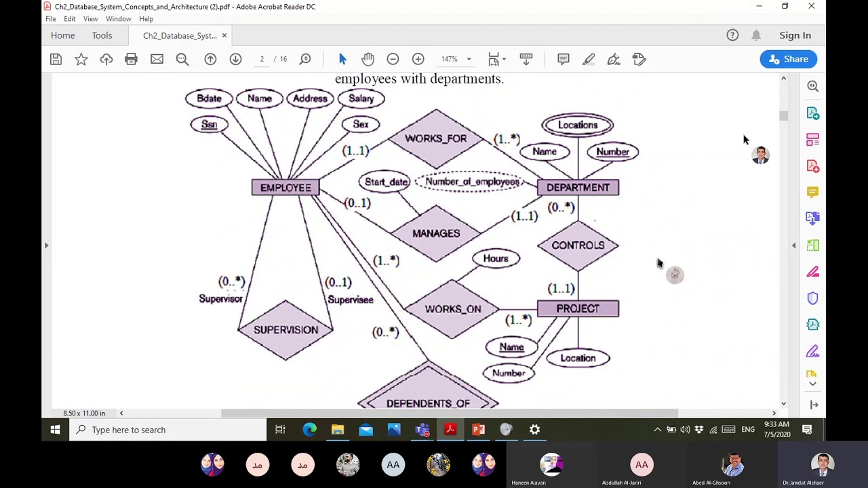
Task: Open the scrolling mode download-arrow tool
Action: pos(526,60)
